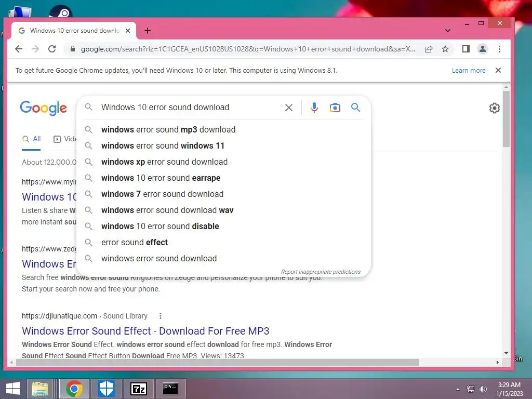Click the Google logo
Viewport: 532px width, 399px height.
44,108
